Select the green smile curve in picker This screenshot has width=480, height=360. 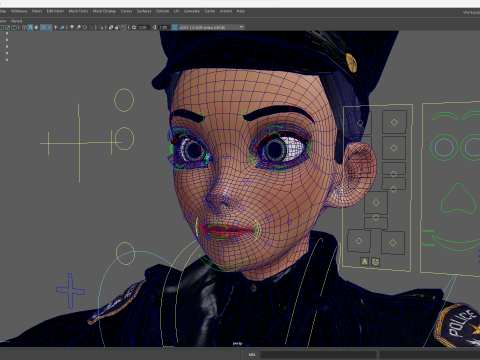click(456, 243)
